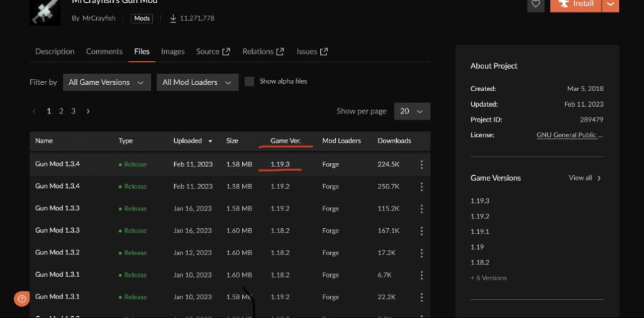Go to next page arrow
Image resolution: width=644 pixels, height=318 pixels.
tap(88, 111)
